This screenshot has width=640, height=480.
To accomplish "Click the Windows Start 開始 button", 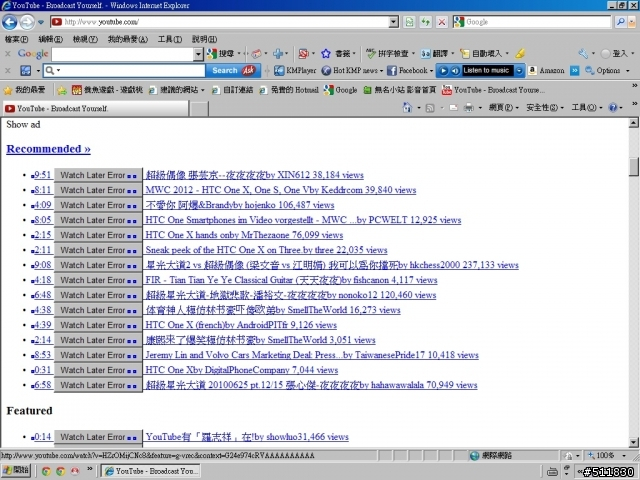I will point(16,471).
